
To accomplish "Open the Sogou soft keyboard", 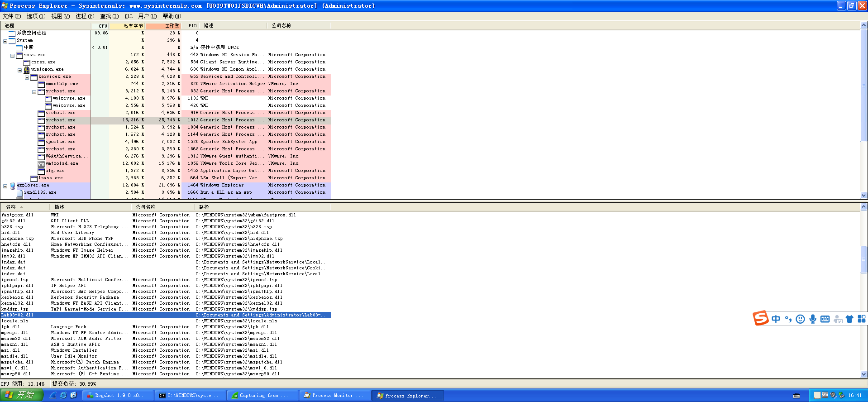I will pos(825,319).
